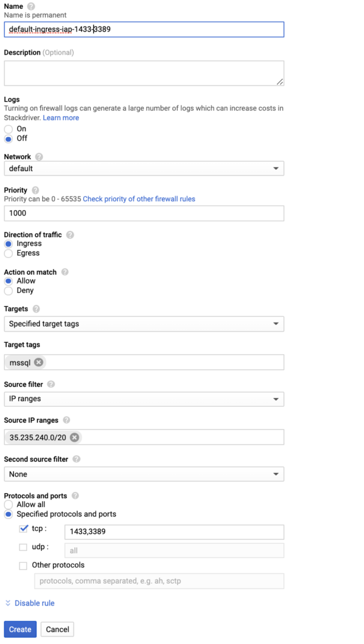Open the Targets dropdown menu
Viewport: 364px width, 644px height.
click(144, 324)
